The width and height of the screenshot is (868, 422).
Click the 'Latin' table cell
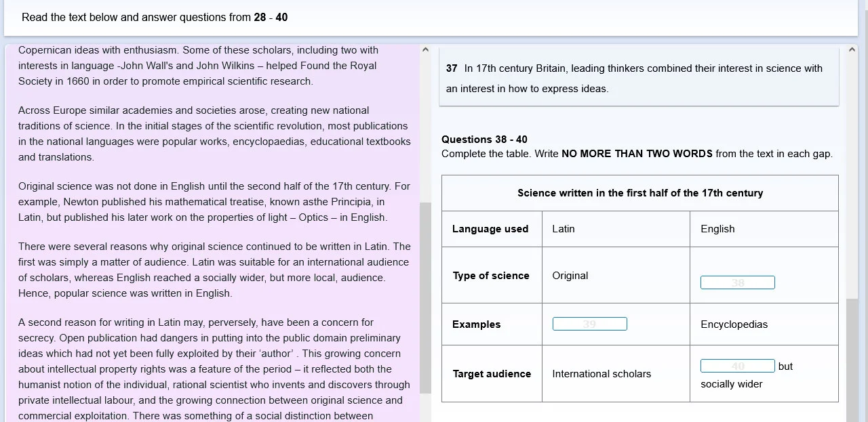tap(564, 229)
